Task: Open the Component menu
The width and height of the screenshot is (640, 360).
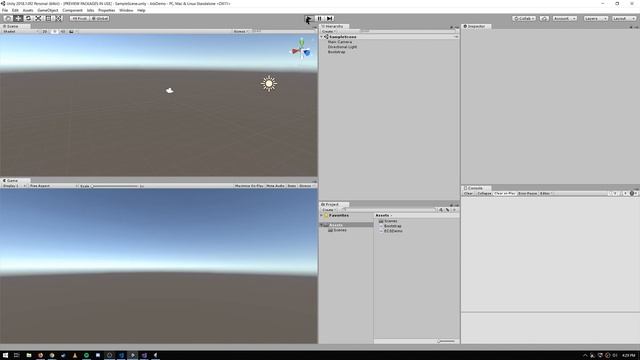Action: click(x=72, y=10)
